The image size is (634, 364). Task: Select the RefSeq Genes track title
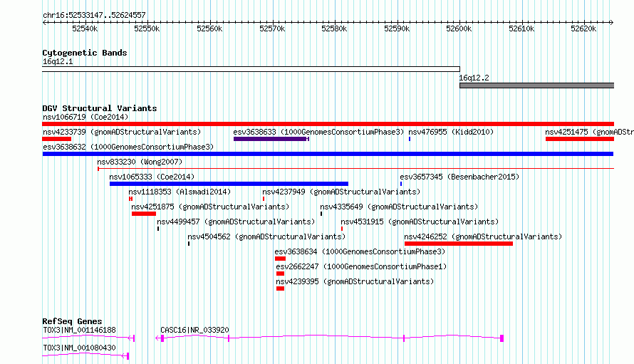72,321
